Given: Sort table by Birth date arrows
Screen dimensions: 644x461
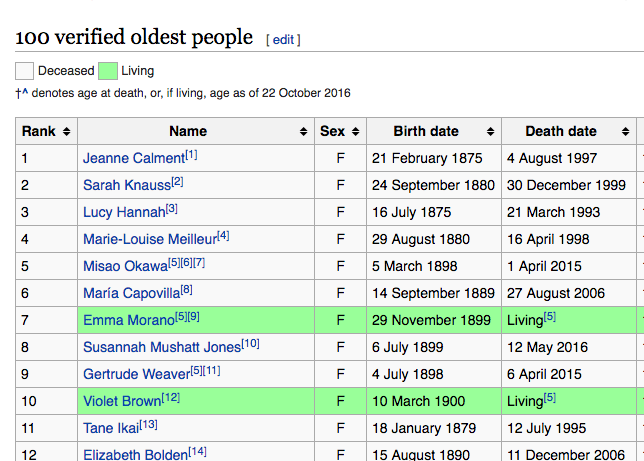Looking at the screenshot, I should [490, 131].
